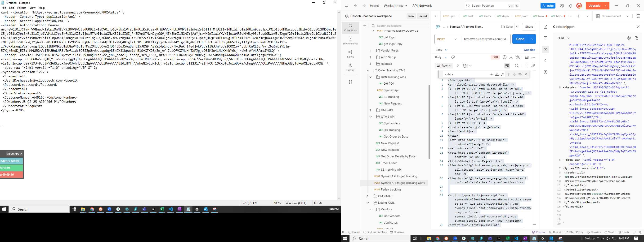Go to Postman Home

click(x=374, y=6)
